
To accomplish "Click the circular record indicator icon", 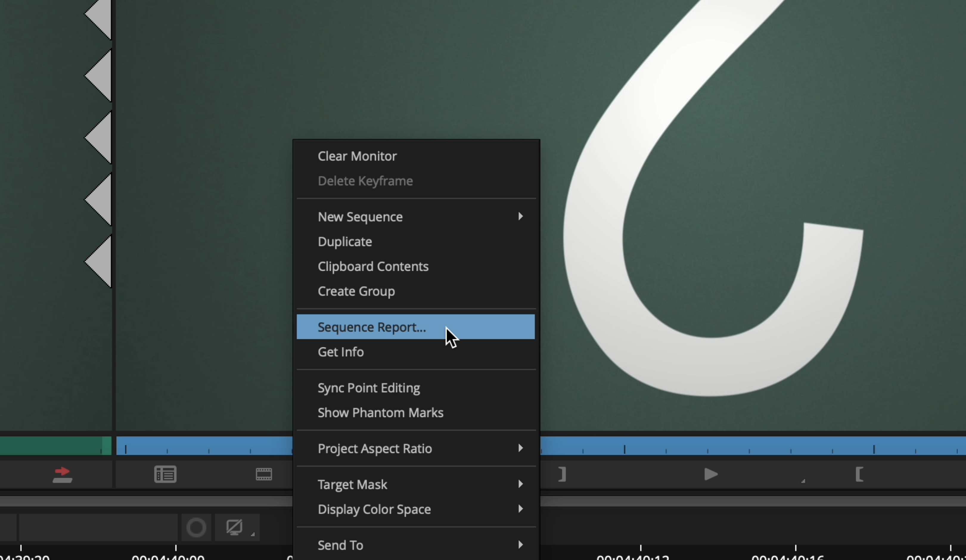I will [196, 528].
